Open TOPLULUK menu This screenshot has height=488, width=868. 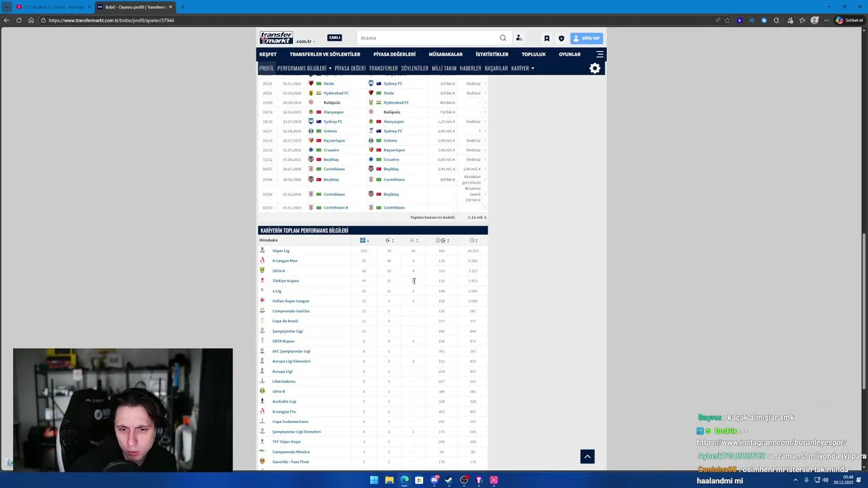(534, 54)
